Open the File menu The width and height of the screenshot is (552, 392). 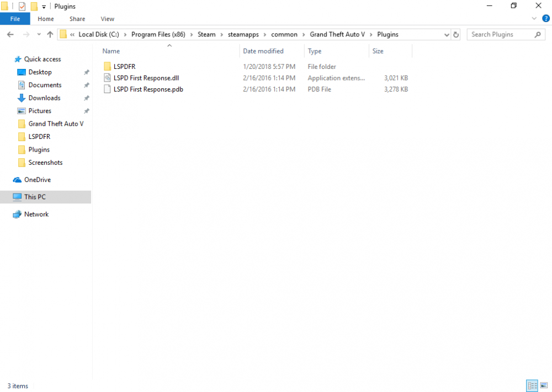click(15, 19)
